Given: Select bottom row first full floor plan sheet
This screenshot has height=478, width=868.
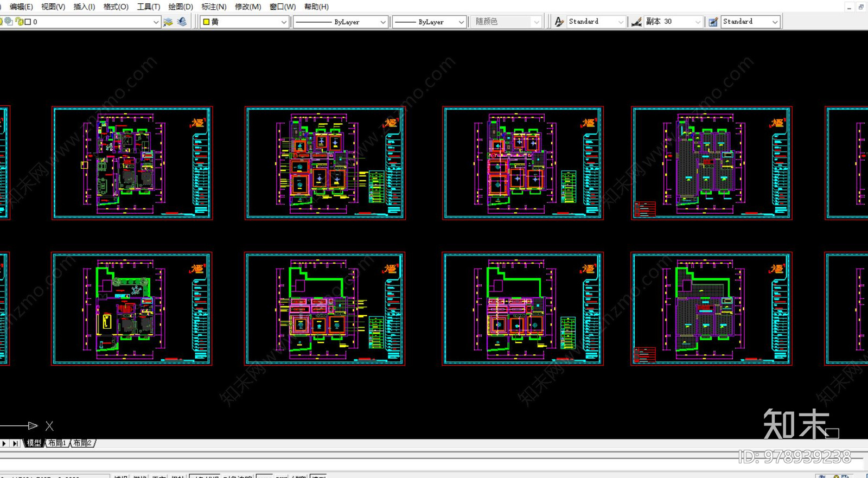Looking at the screenshot, I should (x=132, y=309).
